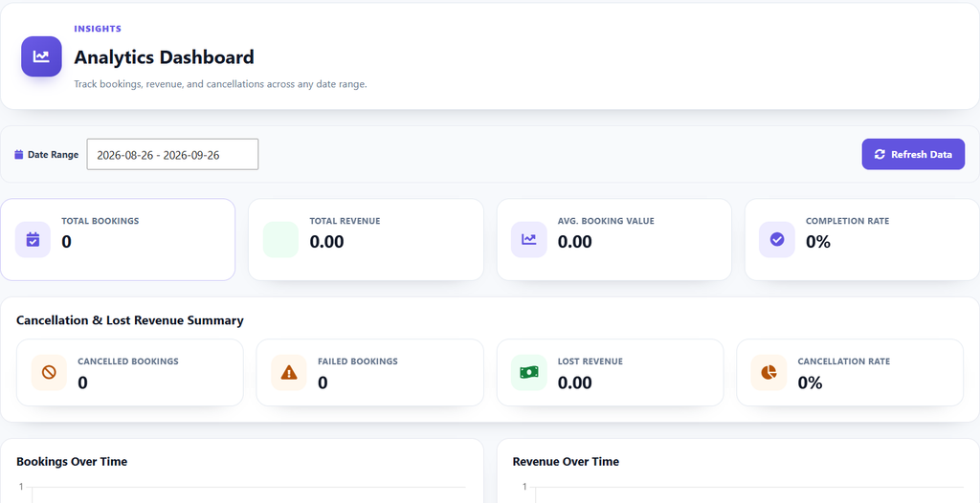Click the Analytics Dashboard chart logo icon
This screenshot has height=503, width=980.
(41, 56)
